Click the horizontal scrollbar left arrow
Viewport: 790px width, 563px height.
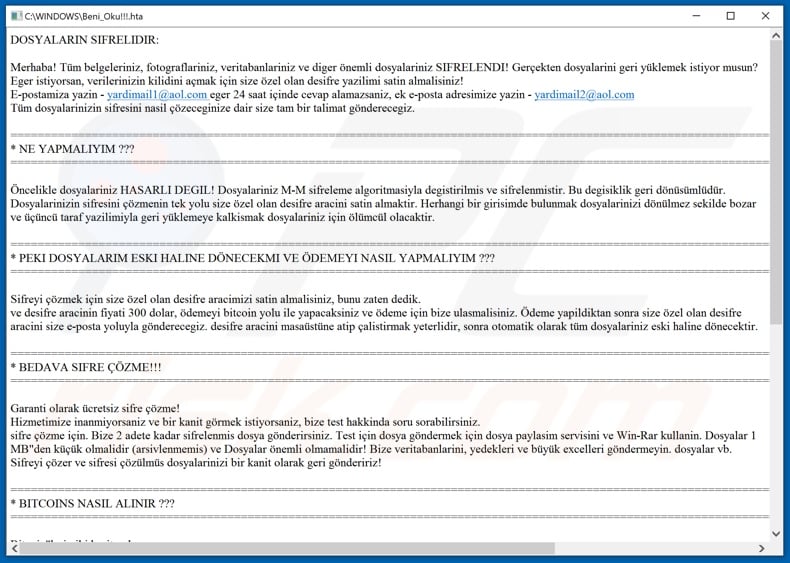point(15,548)
